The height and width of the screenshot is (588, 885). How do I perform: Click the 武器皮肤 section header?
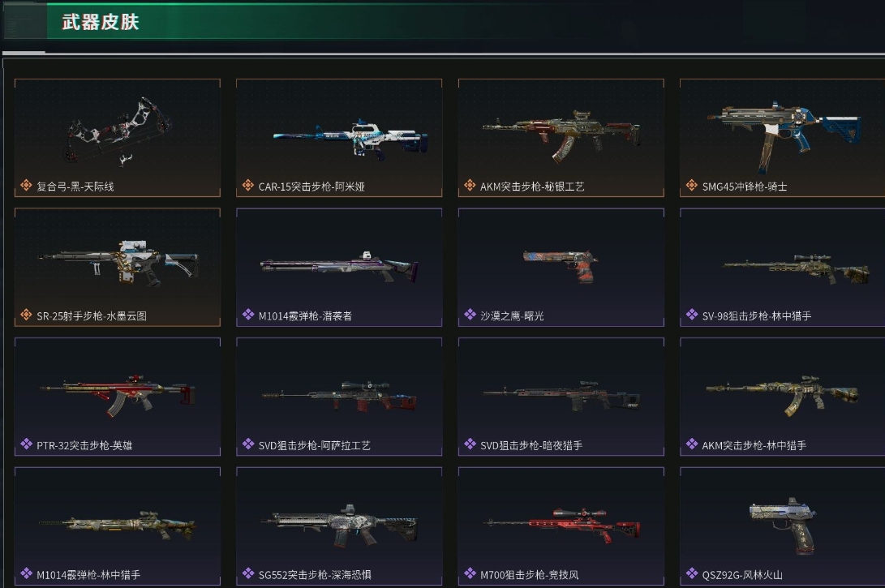click(101, 22)
